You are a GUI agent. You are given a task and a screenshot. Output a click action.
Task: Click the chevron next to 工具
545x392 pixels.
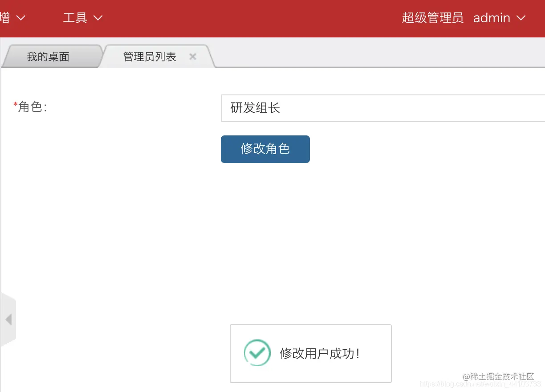[97, 19]
